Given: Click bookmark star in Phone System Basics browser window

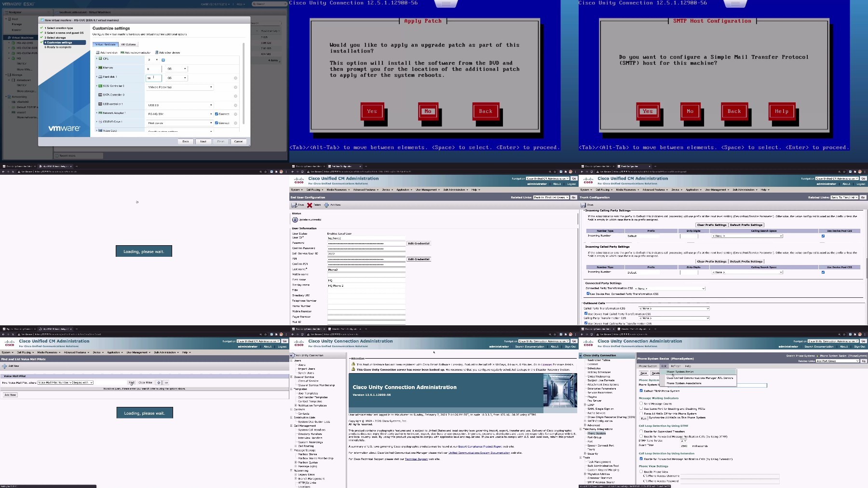Looking at the screenshot, I should pos(844,334).
